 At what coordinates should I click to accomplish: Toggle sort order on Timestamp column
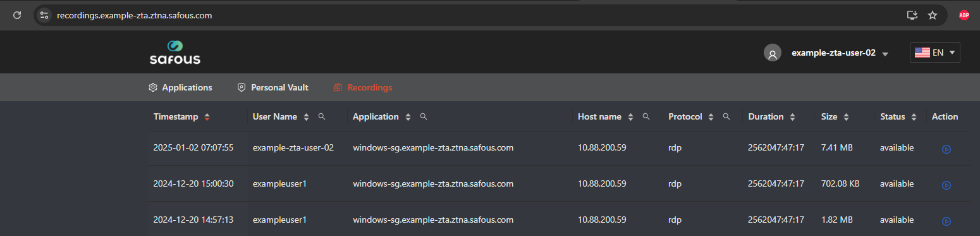point(207,117)
